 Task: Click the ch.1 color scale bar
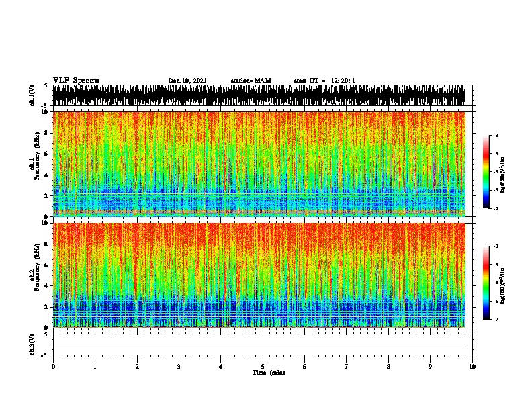(x=486, y=172)
